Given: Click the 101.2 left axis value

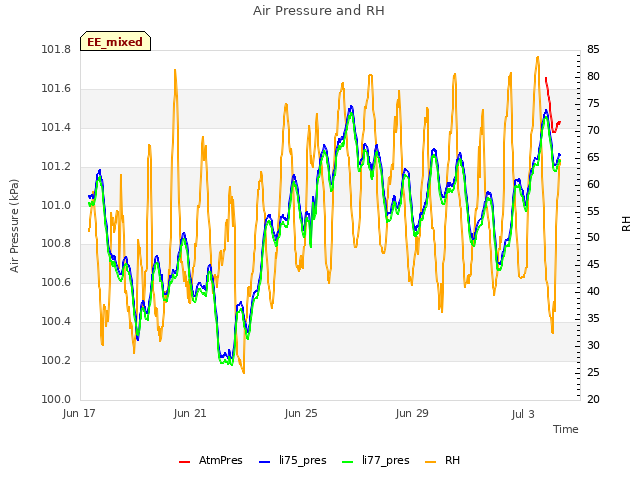Looking at the screenshot, I should [x=56, y=167].
